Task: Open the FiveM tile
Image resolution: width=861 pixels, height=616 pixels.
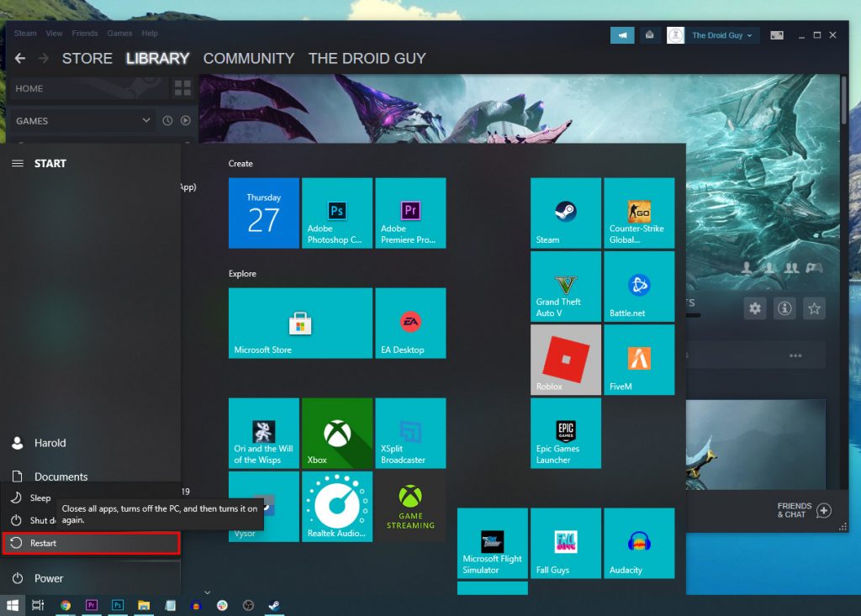Action: click(x=639, y=360)
